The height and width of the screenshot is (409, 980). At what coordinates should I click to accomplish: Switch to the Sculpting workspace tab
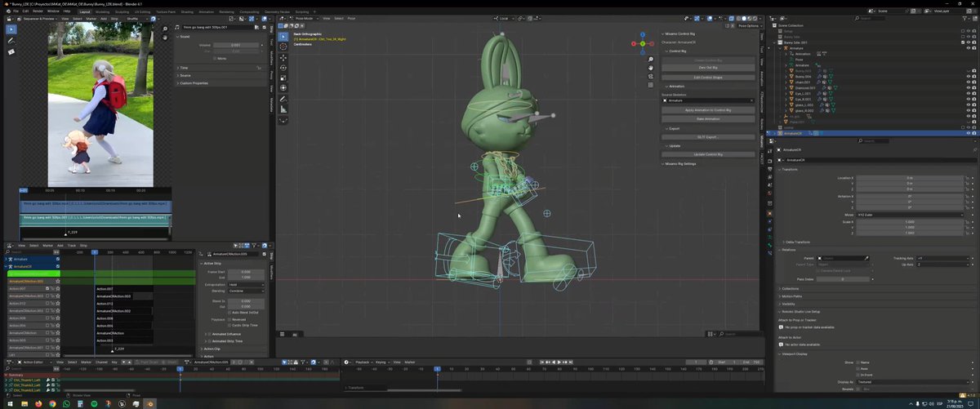tap(122, 12)
